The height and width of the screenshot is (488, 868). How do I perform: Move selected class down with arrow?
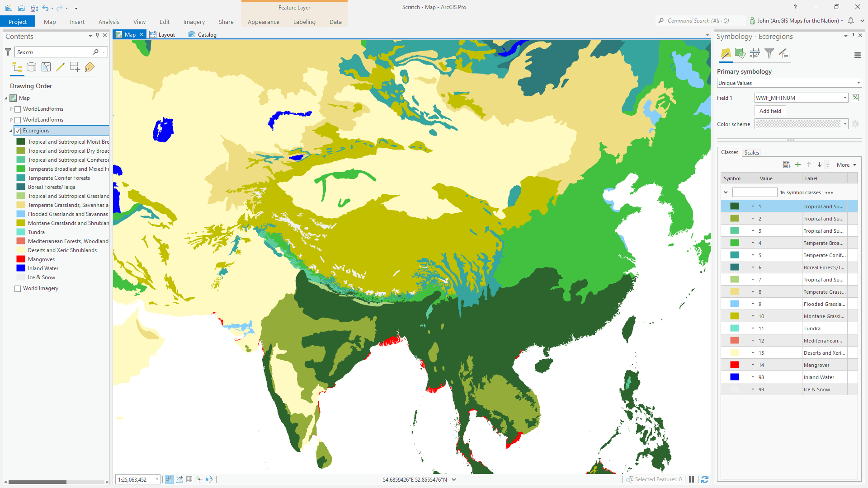[x=820, y=165]
